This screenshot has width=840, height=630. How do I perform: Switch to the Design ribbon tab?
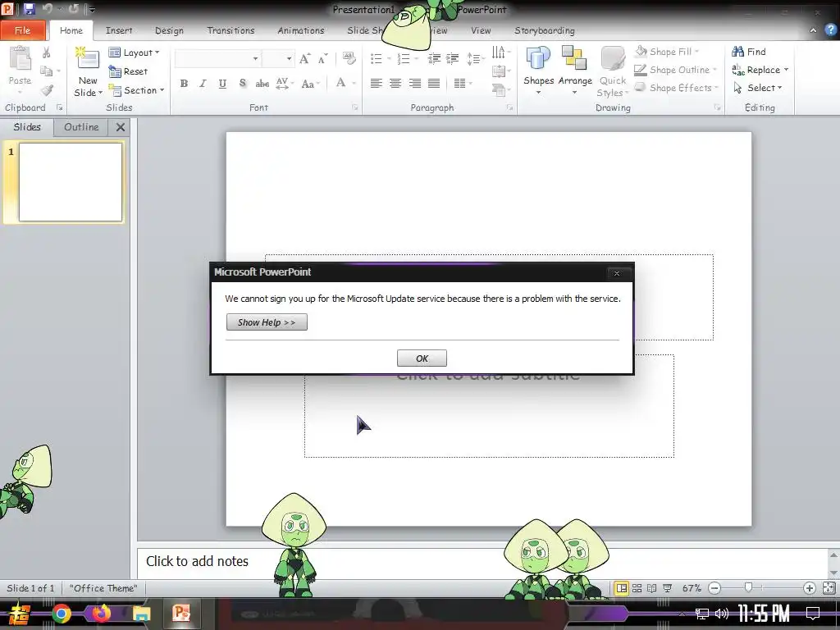[169, 30]
